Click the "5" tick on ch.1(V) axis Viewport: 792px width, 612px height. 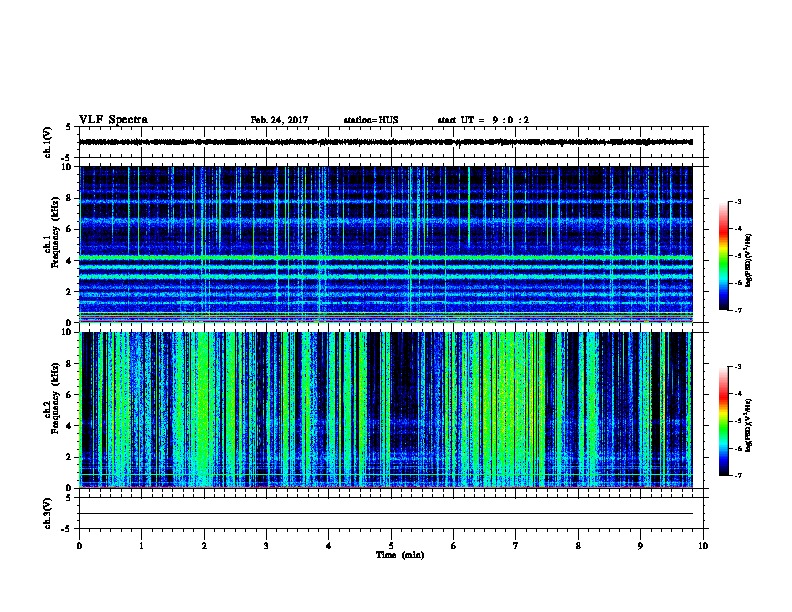tap(68, 127)
